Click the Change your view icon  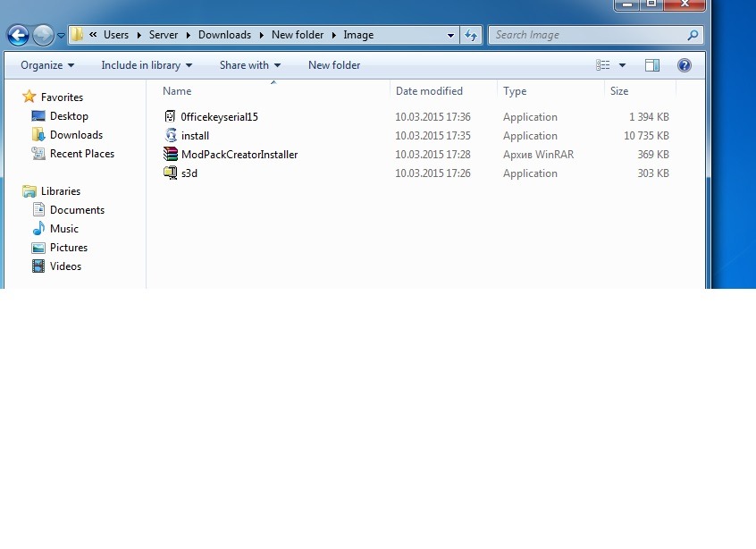click(602, 64)
